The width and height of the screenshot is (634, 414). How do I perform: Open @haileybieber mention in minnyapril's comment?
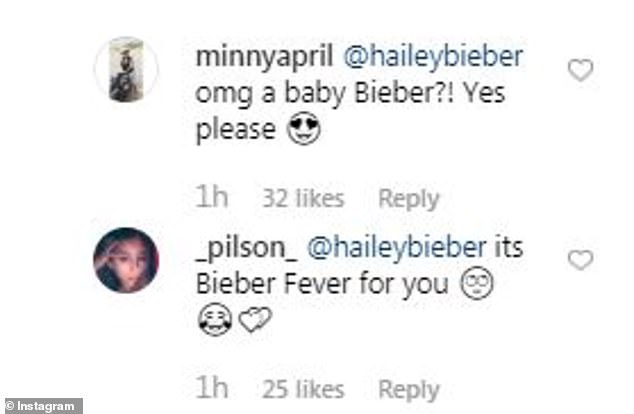tap(433, 57)
